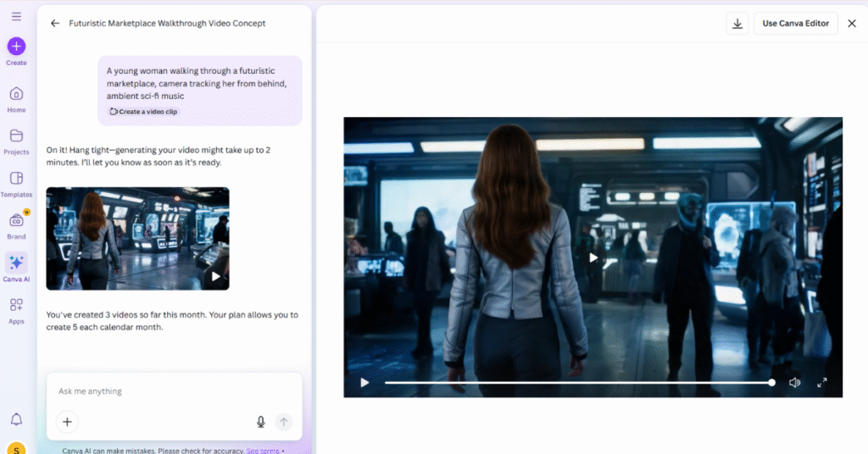Image resolution: width=868 pixels, height=454 pixels.
Task: Click the Use Canva Editor button
Action: click(x=795, y=23)
